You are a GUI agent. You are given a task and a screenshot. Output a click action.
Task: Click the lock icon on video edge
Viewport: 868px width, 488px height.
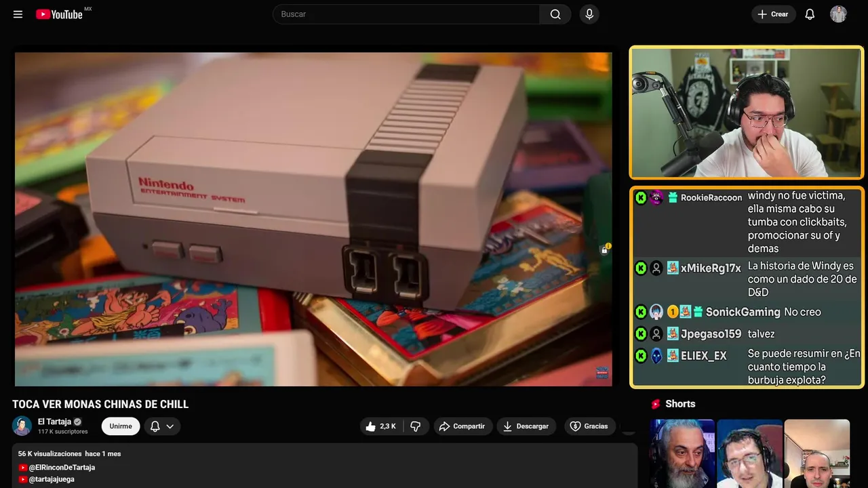tap(604, 250)
